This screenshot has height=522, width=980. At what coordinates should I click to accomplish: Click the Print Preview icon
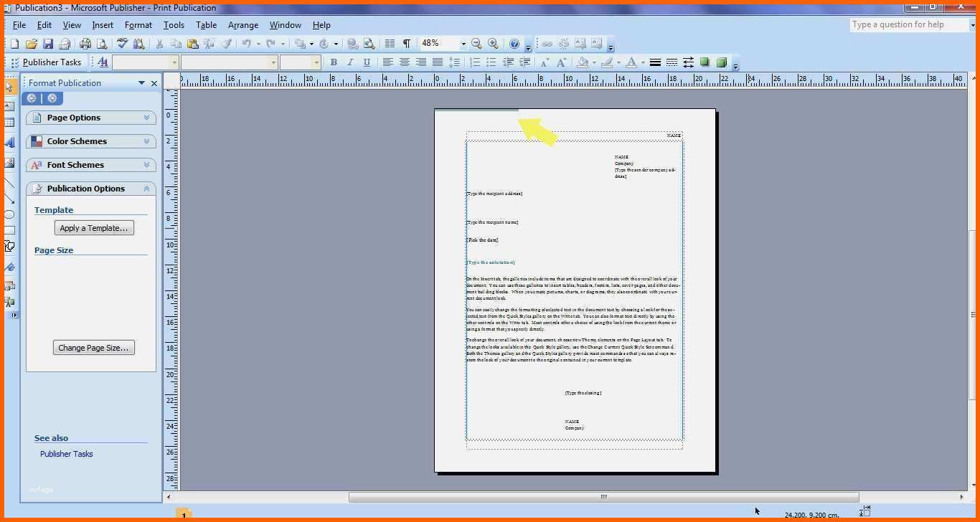(101, 44)
